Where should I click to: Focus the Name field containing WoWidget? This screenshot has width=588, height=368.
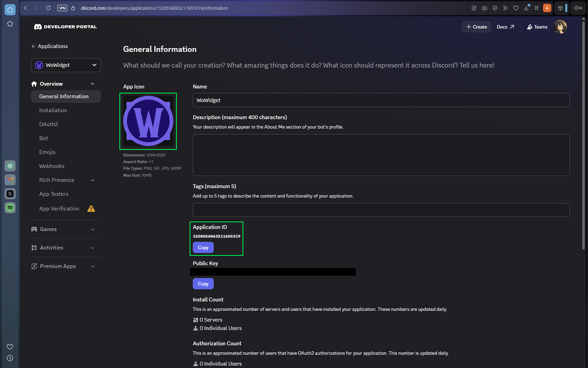[x=381, y=100]
